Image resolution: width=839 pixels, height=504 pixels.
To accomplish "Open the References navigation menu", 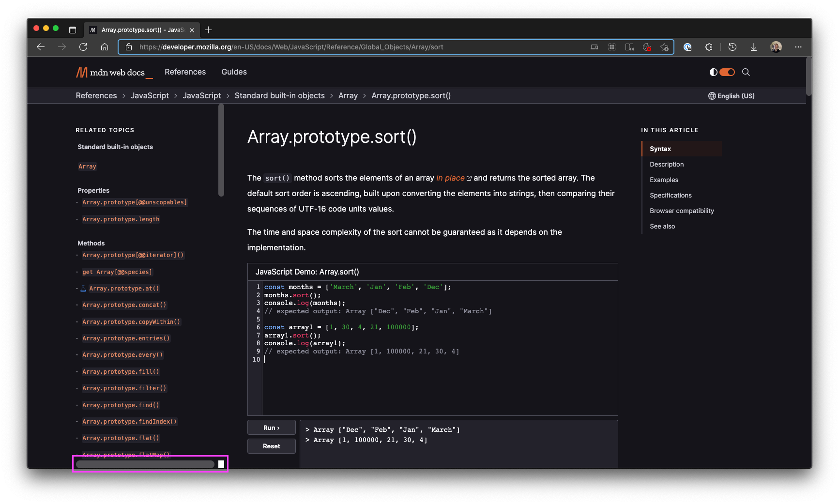I will (185, 72).
